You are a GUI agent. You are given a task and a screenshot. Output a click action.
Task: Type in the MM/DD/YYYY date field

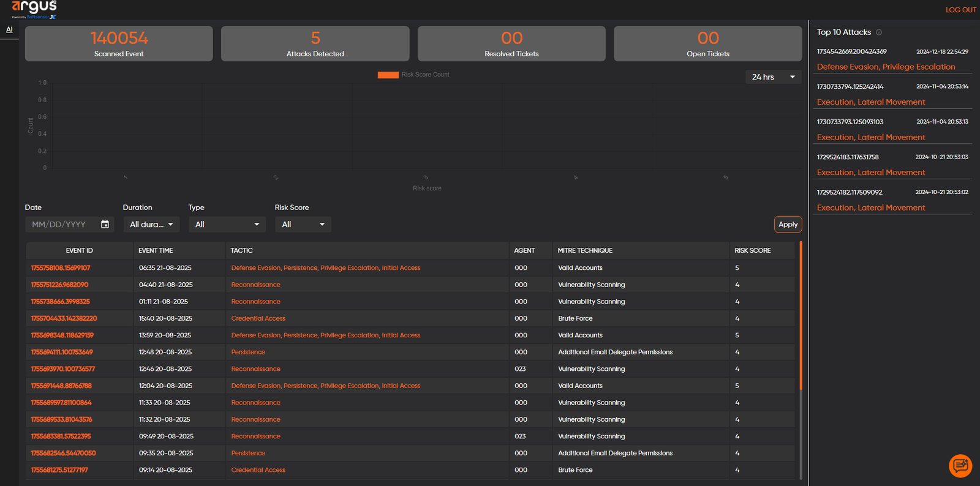61,225
